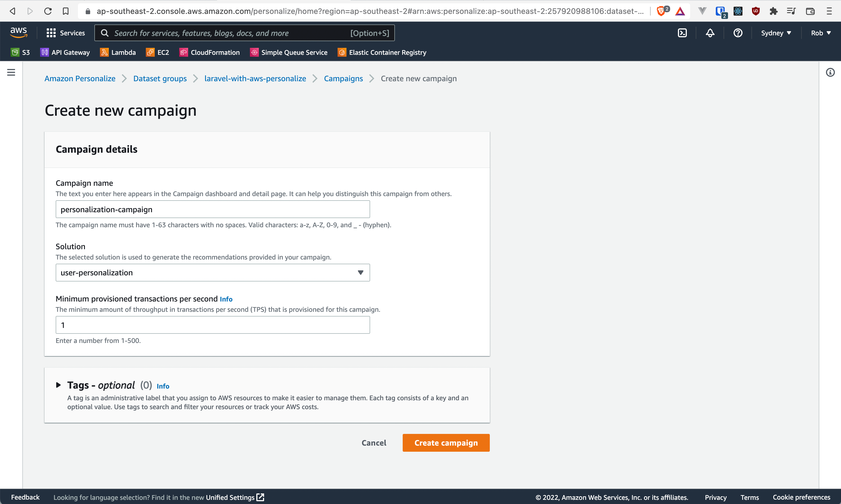Open the Simple Queue Service shortcut

click(289, 52)
